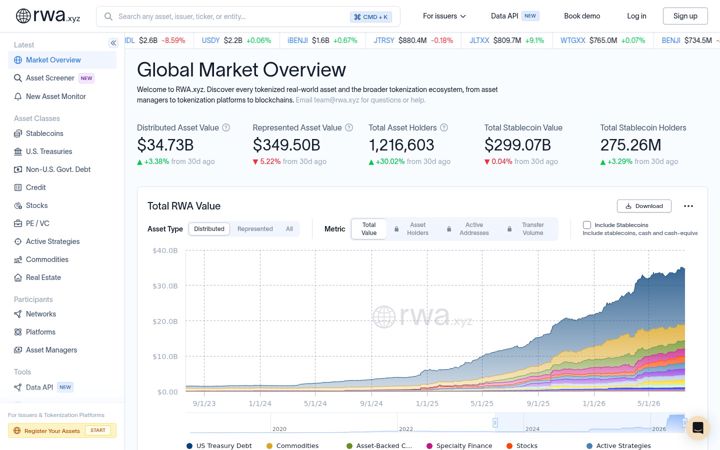Click the Credit sidebar icon
Image resolution: width=720 pixels, height=450 pixels.
click(x=18, y=187)
